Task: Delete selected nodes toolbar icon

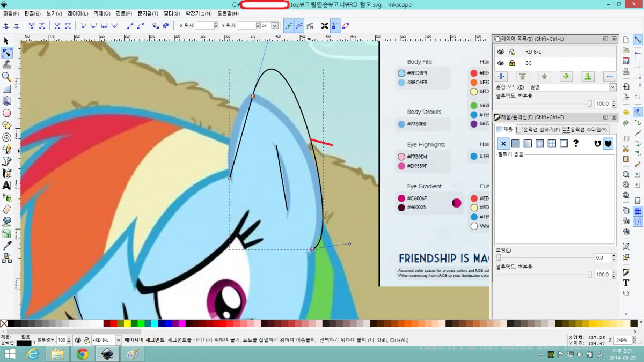Action: click(17, 25)
